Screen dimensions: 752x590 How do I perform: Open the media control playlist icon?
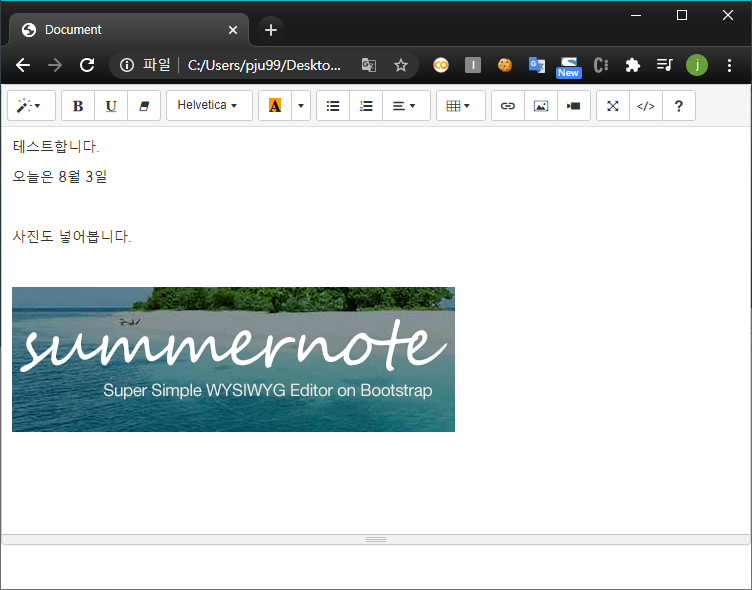click(x=665, y=65)
